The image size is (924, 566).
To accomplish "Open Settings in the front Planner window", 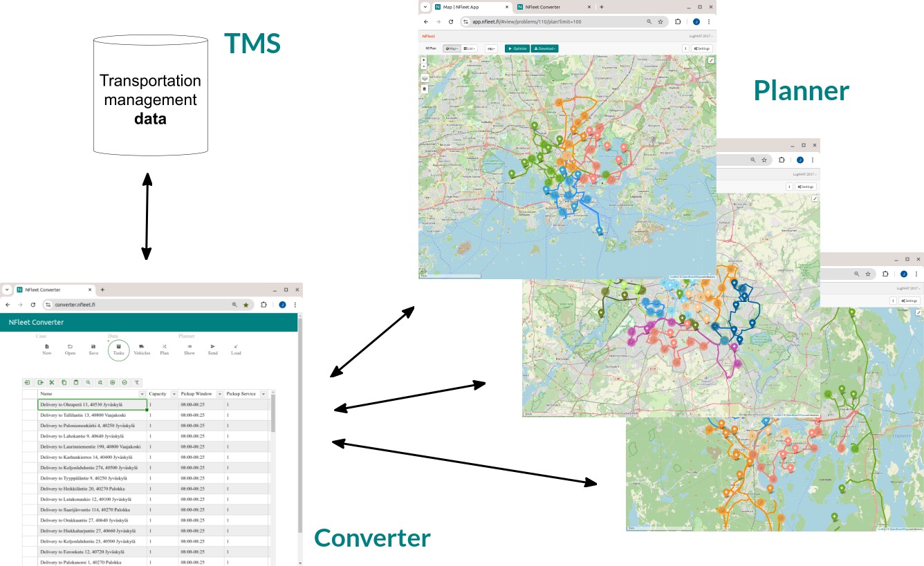I will click(702, 48).
